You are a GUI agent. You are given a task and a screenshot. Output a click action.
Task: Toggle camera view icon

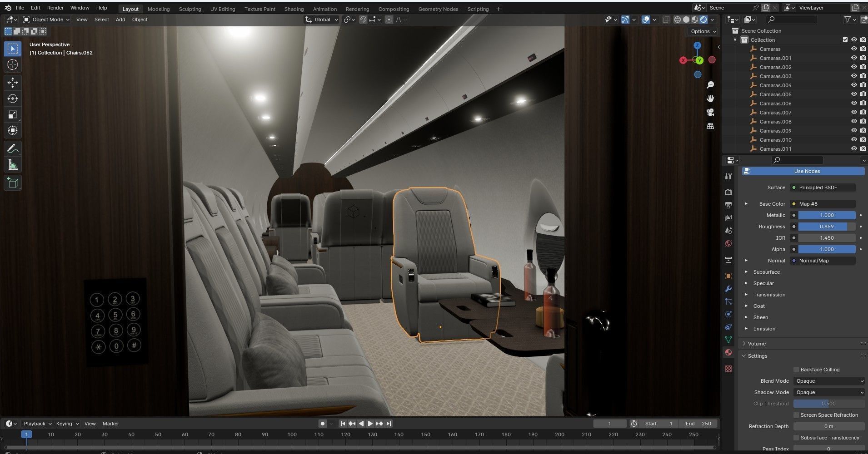[x=710, y=112]
